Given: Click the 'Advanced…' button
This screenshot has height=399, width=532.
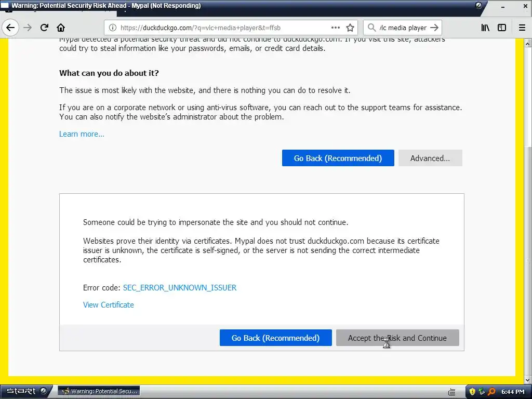Looking at the screenshot, I should (x=430, y=158).
